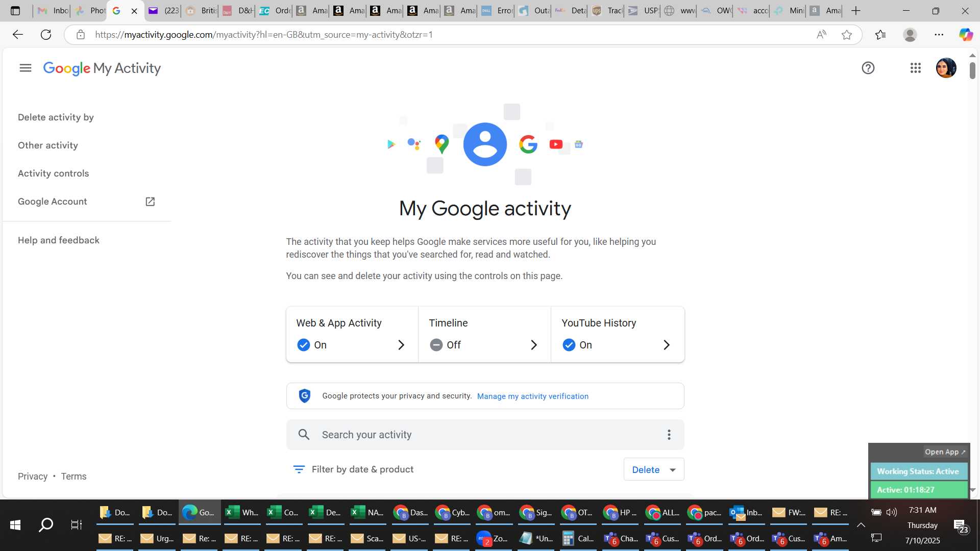Switch to the UPS Tracking tab
Screen dimensions: 980x551
click(606, 11)
